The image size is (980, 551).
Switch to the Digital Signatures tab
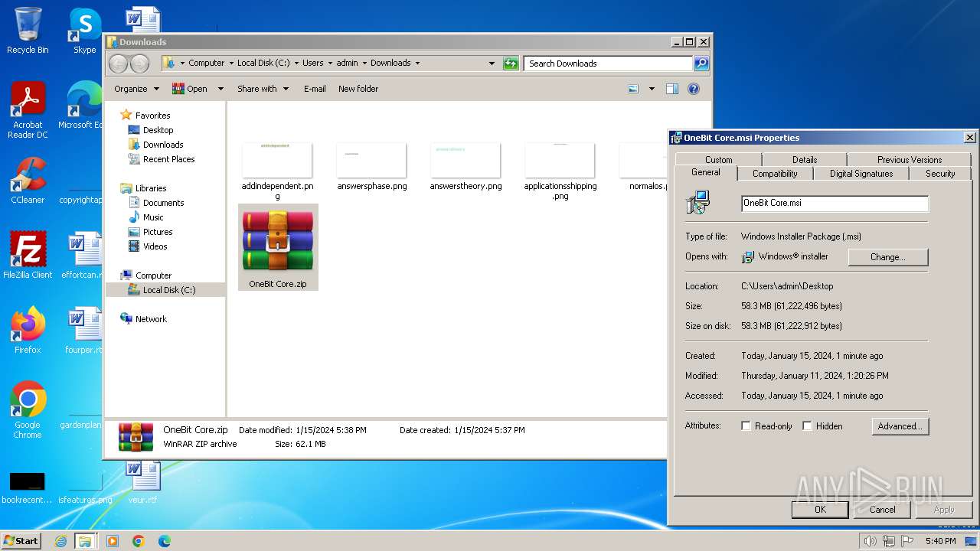click(x=861, y=174)
